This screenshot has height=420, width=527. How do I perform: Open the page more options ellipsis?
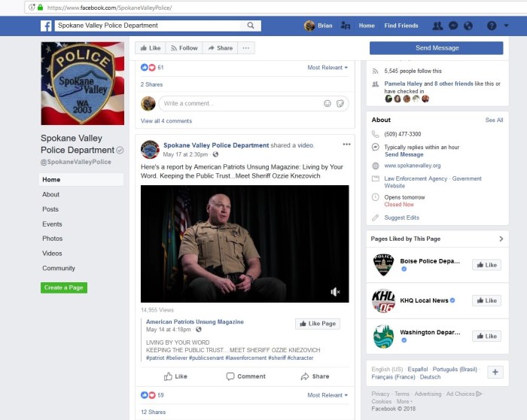tap(246, 48)
